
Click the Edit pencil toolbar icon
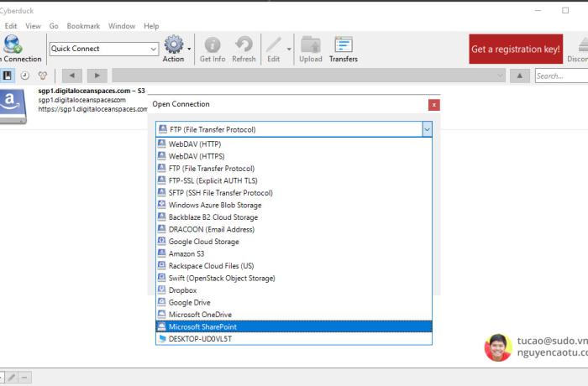pyautogui.click(x=274, y=45)
